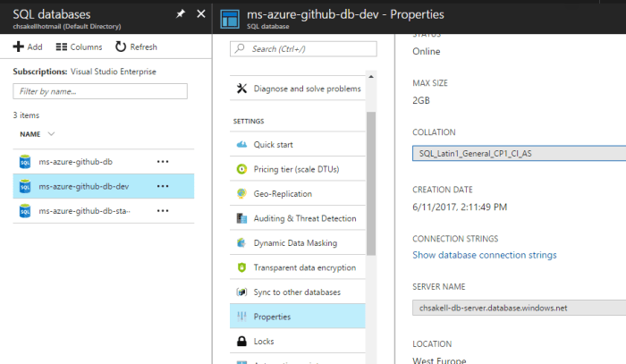Open Diagnose and solve problems

pyautogui.click(x=307, y=89)
